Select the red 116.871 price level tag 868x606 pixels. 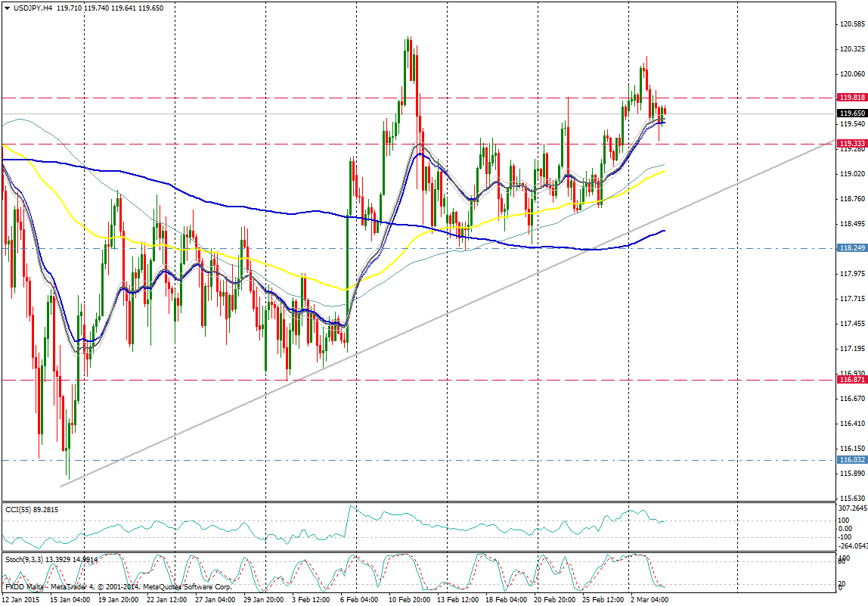(x=851, y=381)
